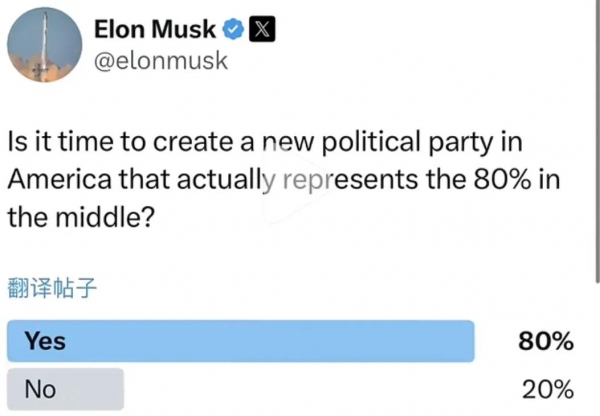Click "the middle?" in the tweet text
The image size is (600, 416).
[x=81, y=217]
